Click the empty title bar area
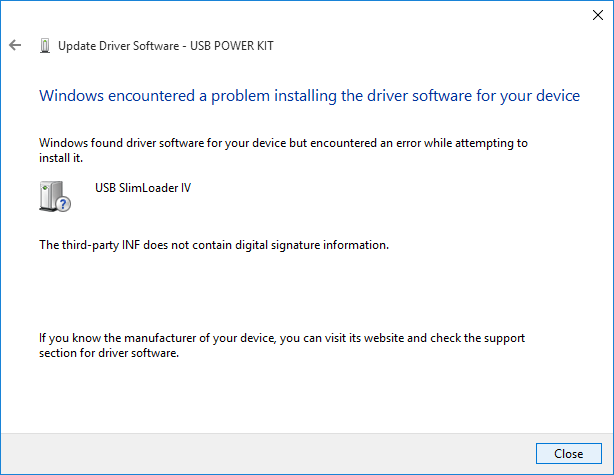The image size is (614, 475). point(300,15)
